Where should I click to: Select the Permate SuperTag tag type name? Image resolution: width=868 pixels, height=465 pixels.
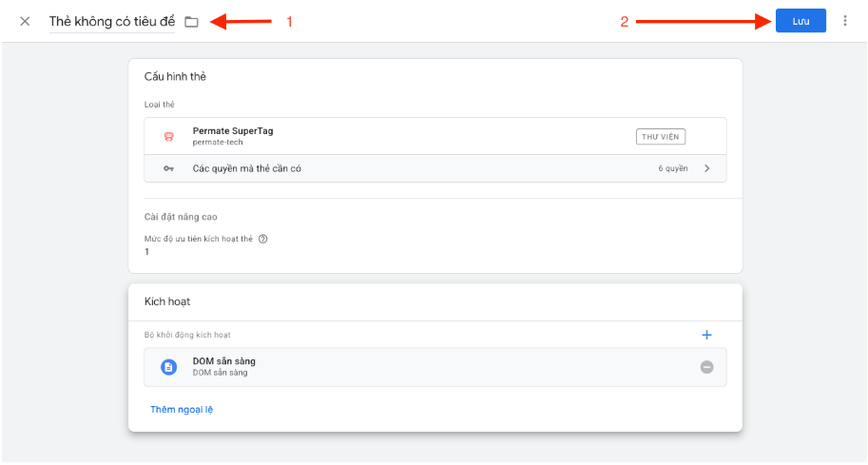232,131
